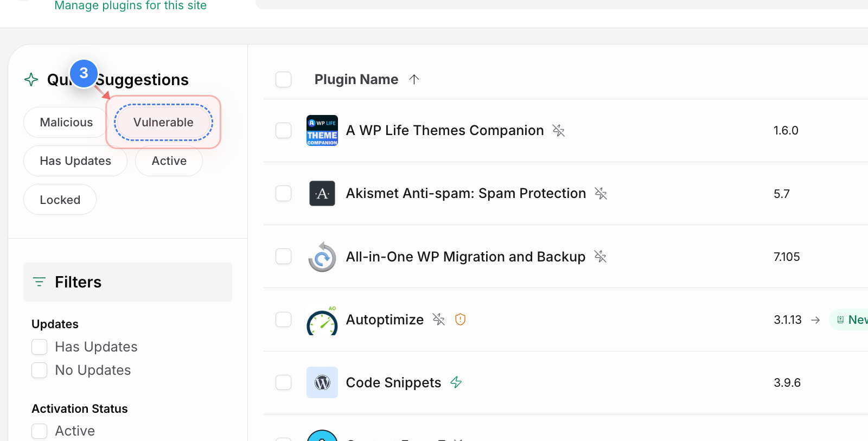The height and width of the screenshot is (441, 868).
Task: Click the Akismet Anti-spam plugin logo
Action: pyautogui.click(x=322, y=194)
